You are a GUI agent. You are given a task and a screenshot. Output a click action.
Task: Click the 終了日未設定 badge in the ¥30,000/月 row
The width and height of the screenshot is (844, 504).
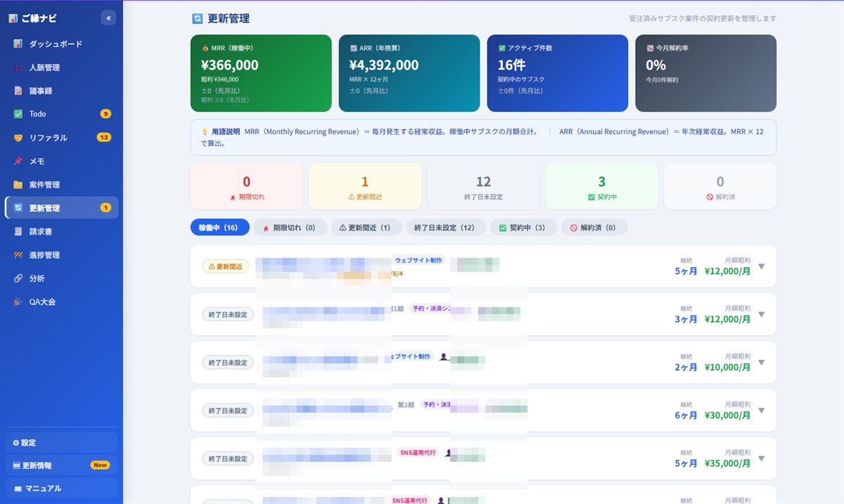(228, 411)
